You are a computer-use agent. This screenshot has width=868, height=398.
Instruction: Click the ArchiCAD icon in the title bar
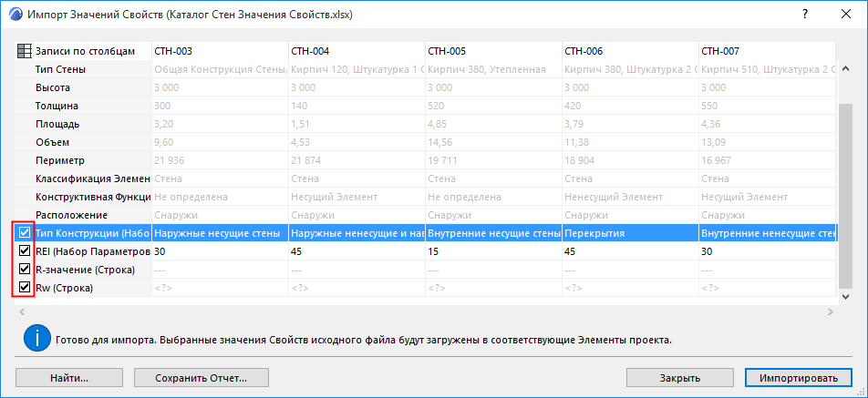point(15,15)
